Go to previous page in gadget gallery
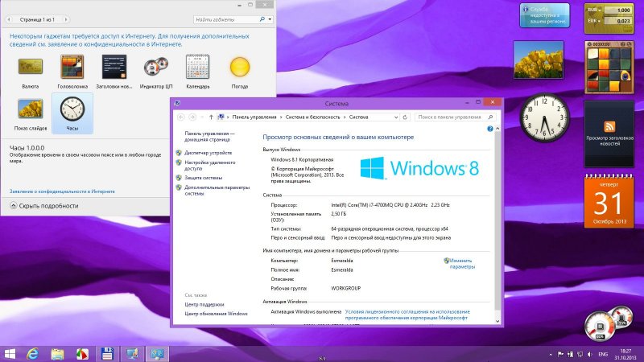 [x=9, y=19]
